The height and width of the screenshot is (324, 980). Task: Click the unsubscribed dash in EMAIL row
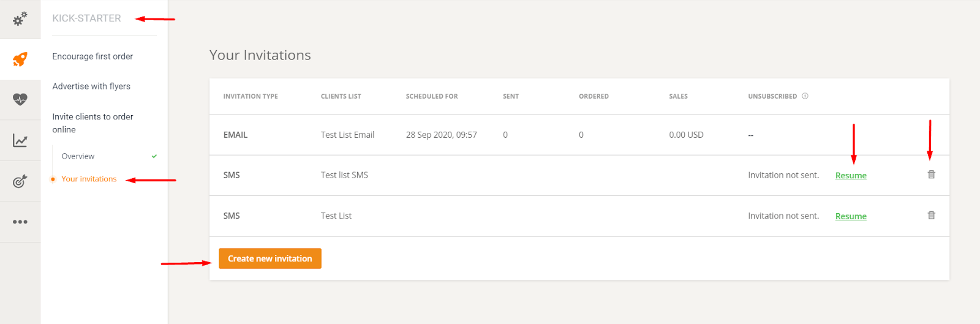[751, 135]
